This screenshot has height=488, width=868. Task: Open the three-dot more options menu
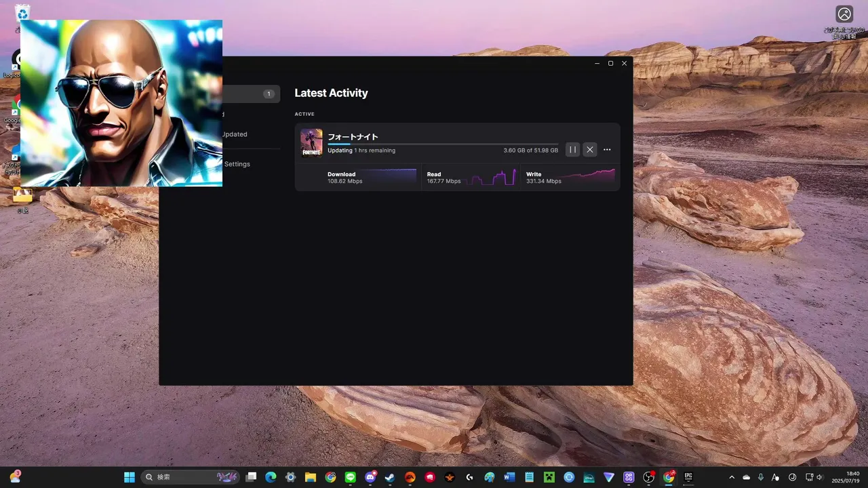point(607,150)
